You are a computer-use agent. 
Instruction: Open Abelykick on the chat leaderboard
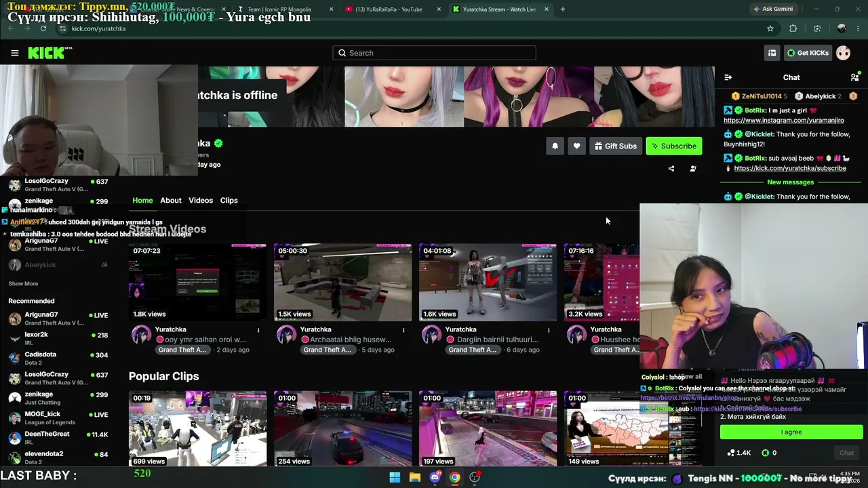point(819,96)
